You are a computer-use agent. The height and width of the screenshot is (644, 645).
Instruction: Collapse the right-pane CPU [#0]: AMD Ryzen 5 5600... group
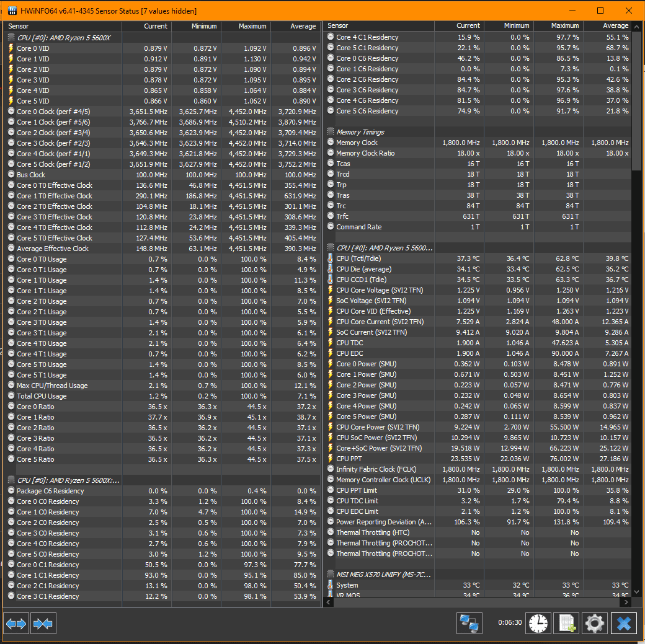[x=331, y=248]
